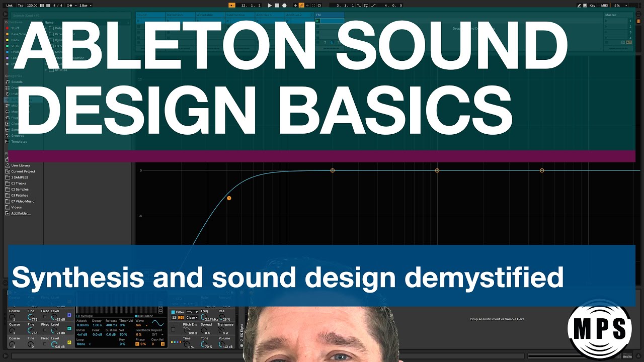The width and height of the screenshot is (644, 362).
Task: Click the Decay 1.00 s value
Action: pyautogui.click(x=97, y=325)
